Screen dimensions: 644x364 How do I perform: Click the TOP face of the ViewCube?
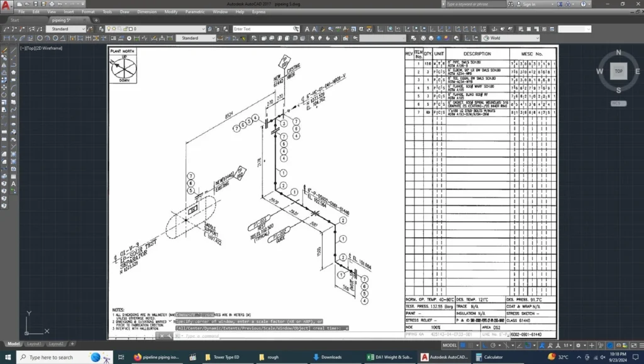point(619,72)
